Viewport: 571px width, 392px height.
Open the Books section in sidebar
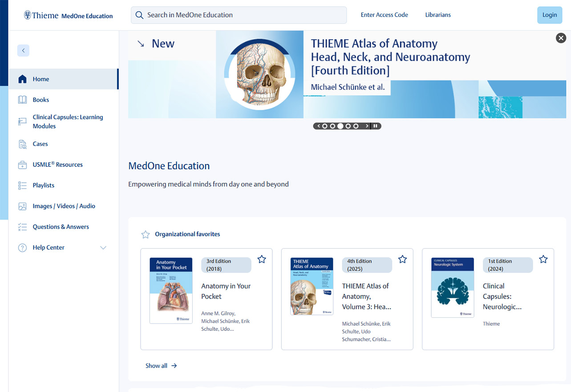pos(40,100)
